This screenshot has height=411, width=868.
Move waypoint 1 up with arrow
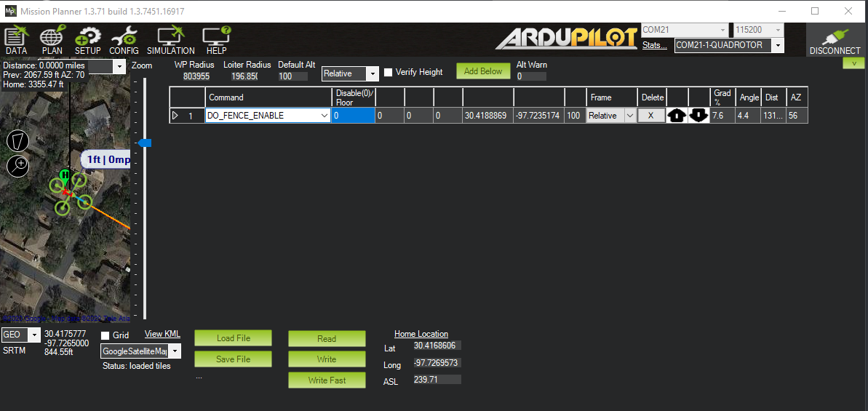tap(677, 116)
